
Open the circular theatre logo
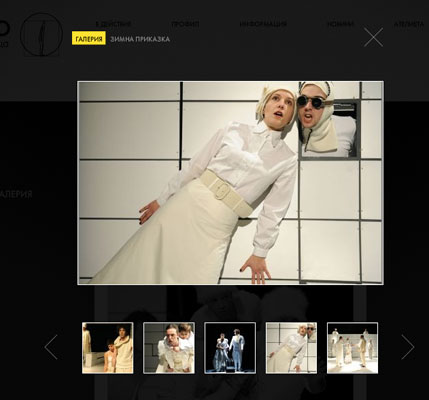pos(41,34)
